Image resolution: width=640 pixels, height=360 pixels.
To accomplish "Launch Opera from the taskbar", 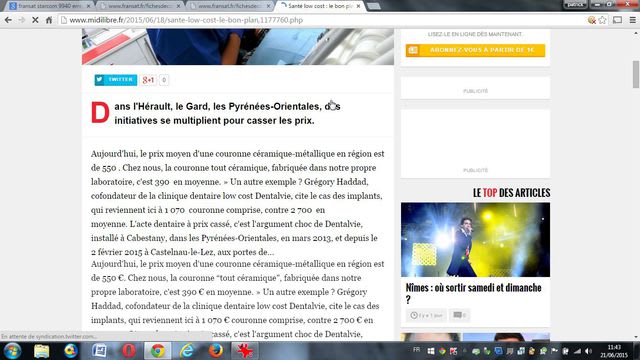I will click(x=129, y=351).
